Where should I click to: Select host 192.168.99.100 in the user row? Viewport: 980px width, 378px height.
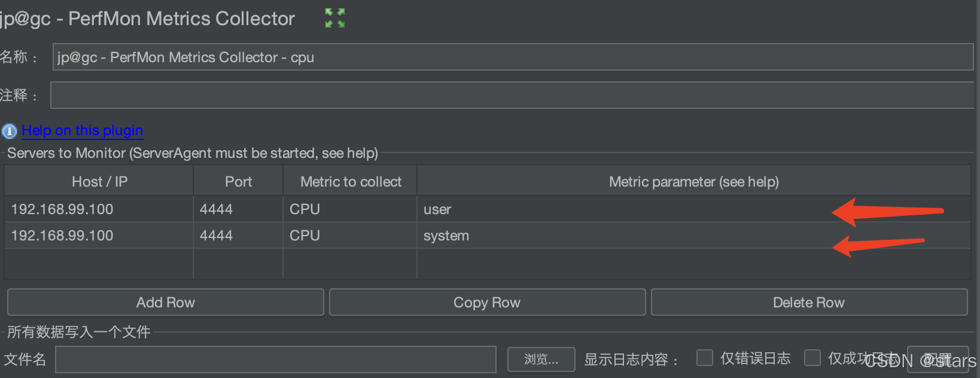[x=99, y=209]
